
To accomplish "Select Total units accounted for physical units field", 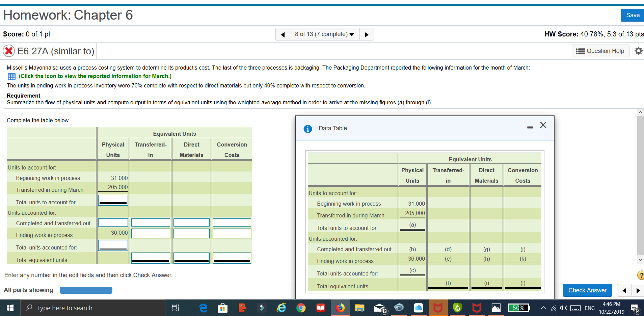I will pos(113,245).
